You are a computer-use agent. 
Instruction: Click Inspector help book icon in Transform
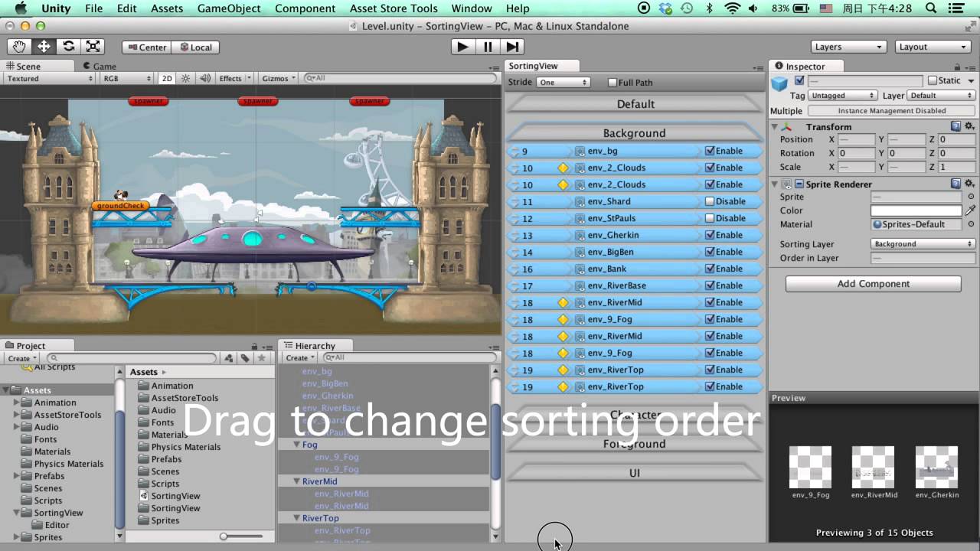pyautogui.click(x=955, y=126)
